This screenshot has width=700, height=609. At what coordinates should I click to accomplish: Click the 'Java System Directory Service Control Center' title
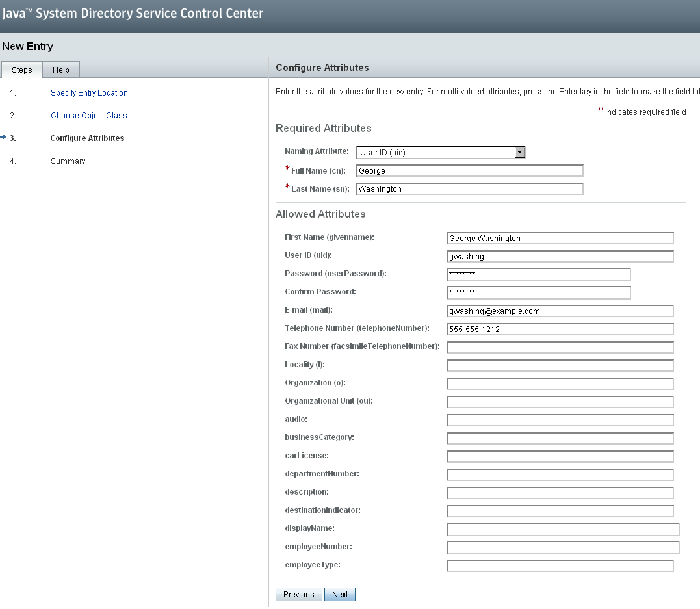(133, 14)
